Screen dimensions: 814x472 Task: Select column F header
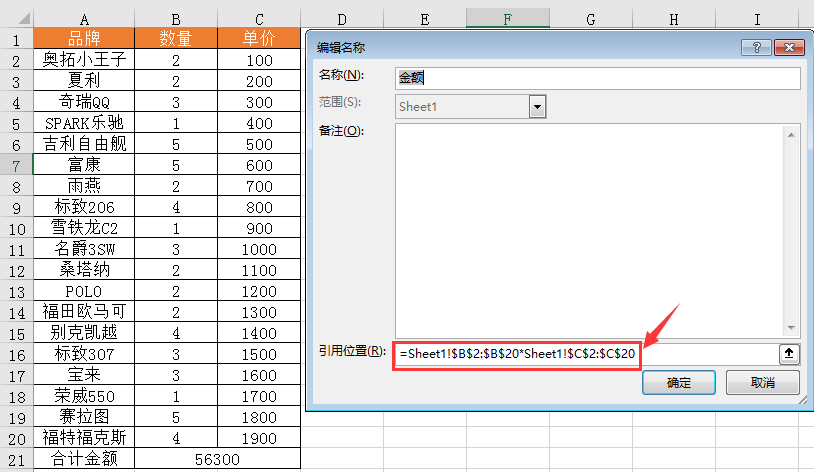pyautogui.click(x=508, y=19)
